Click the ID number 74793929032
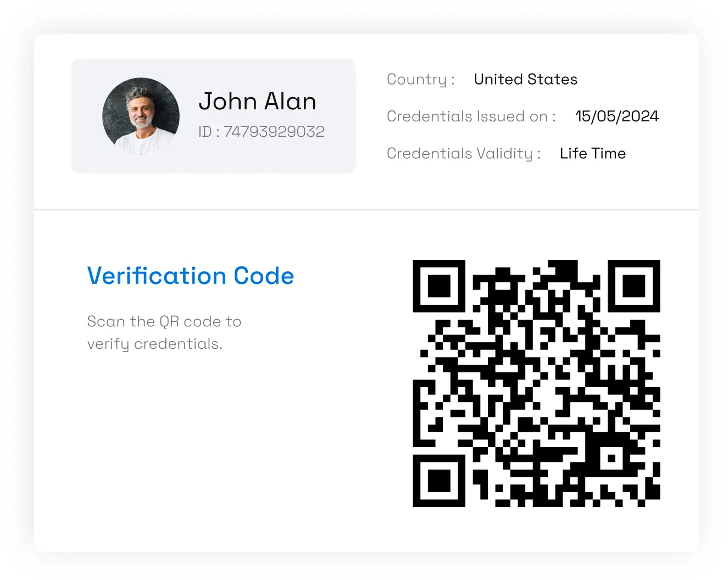Image resolution: width=728 pixels, height=580 pixels. point(274,132)
